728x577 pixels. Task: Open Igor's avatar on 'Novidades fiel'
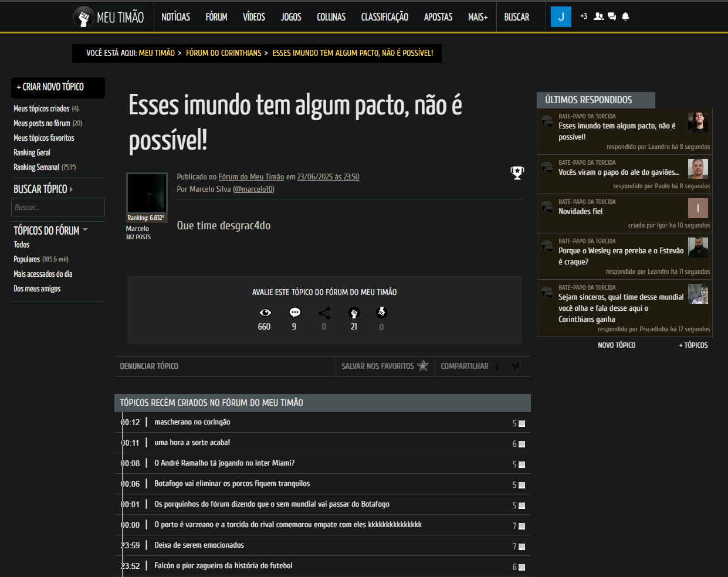point(698,208)
